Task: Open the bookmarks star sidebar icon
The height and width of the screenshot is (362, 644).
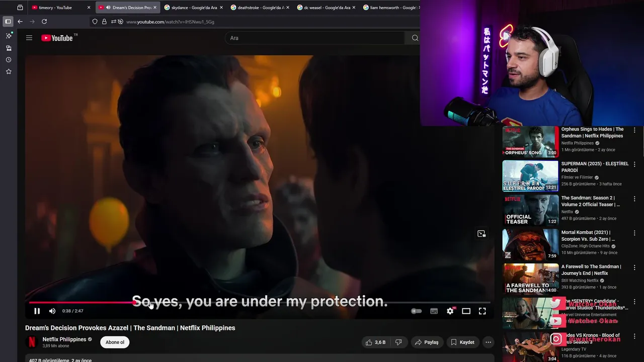Action: [9, 72]
